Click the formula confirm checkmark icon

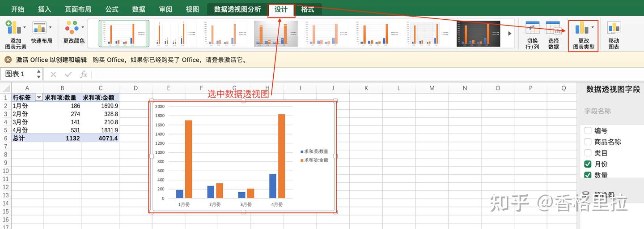click(x=68, y=74)
